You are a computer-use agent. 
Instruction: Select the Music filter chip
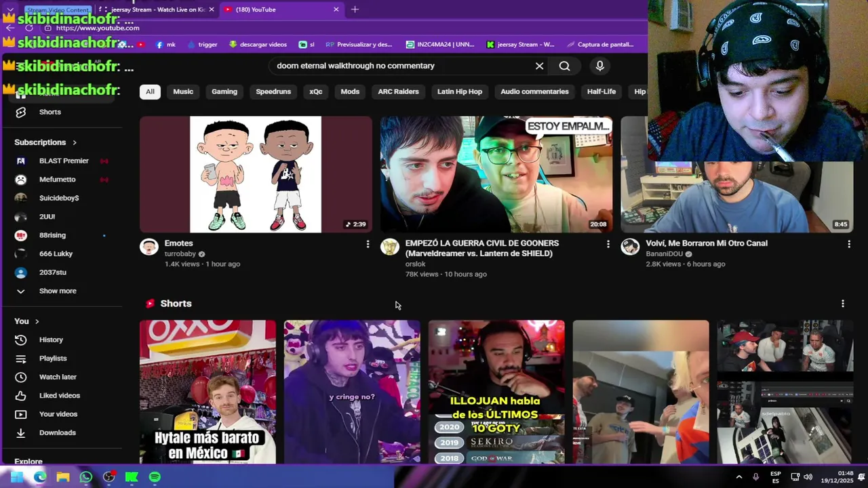point(183,91)
